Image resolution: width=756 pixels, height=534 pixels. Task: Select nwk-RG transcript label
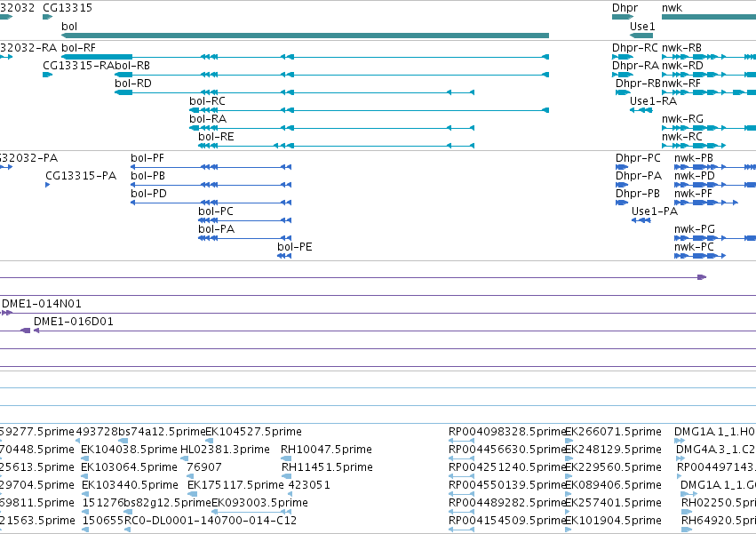[x=682, y=119]
